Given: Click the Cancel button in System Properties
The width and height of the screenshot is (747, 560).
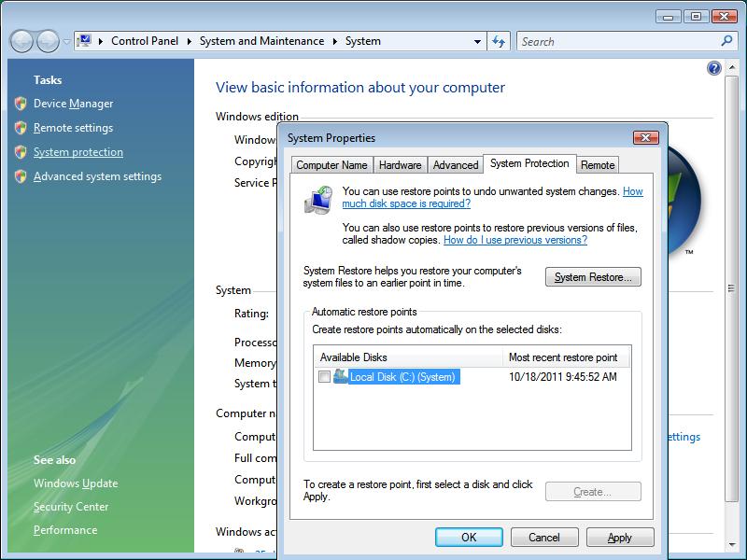Looking at the screenshot, I should tap(544, 538).
